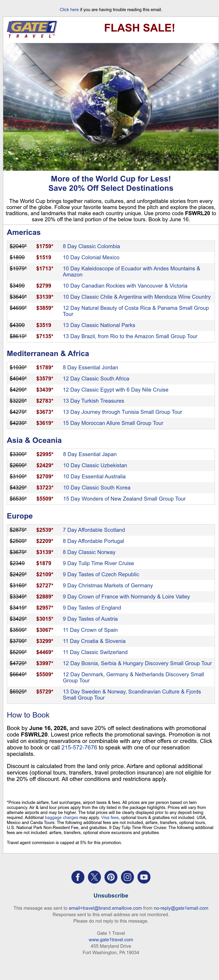219x980 pixels.
Task: Click the Unsubscribe link
Action: point(111,895)
